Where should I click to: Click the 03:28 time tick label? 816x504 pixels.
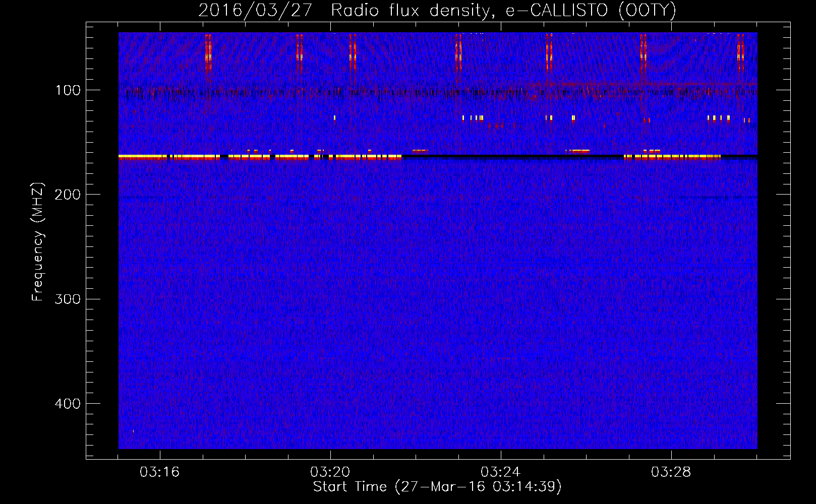coord(671,472)
